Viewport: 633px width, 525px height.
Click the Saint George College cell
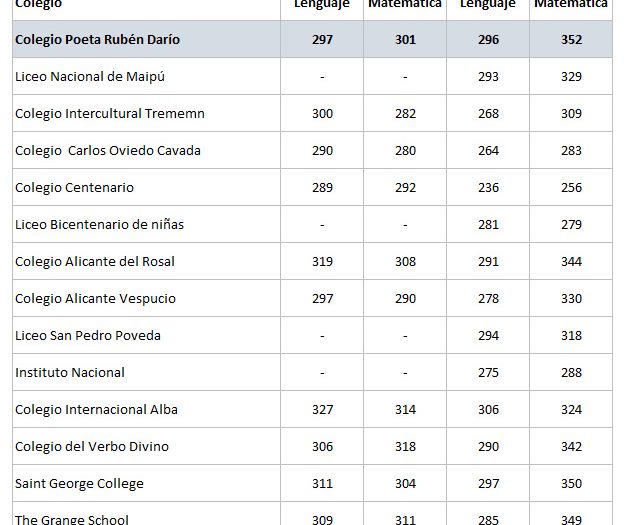coord(79,483)
